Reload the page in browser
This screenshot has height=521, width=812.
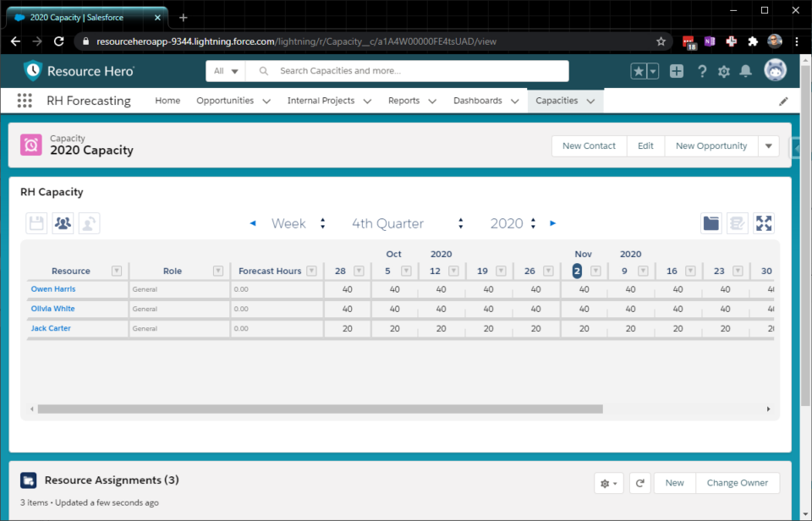[x=59, y=41]
